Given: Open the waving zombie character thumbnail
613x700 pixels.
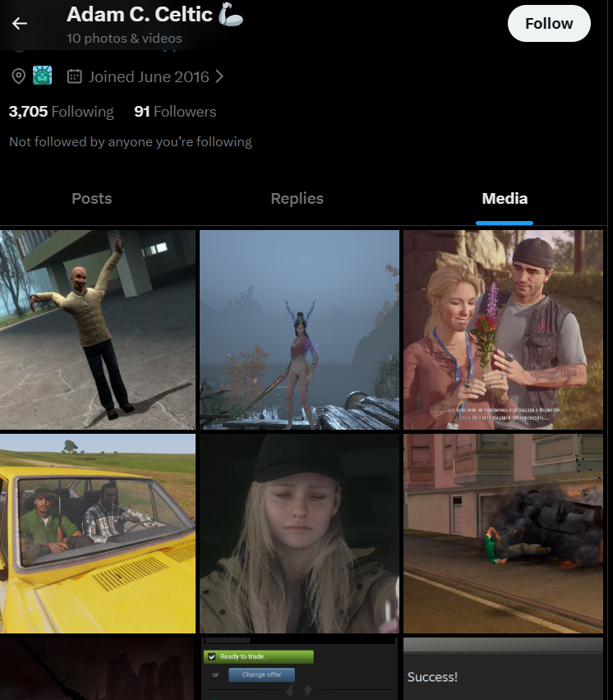Looking at the screenshot, I should [x=97, y=330].
